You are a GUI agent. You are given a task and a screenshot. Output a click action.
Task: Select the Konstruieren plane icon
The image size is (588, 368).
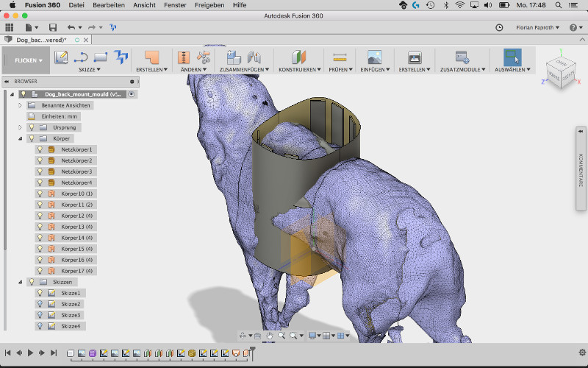tap(298, 57)
